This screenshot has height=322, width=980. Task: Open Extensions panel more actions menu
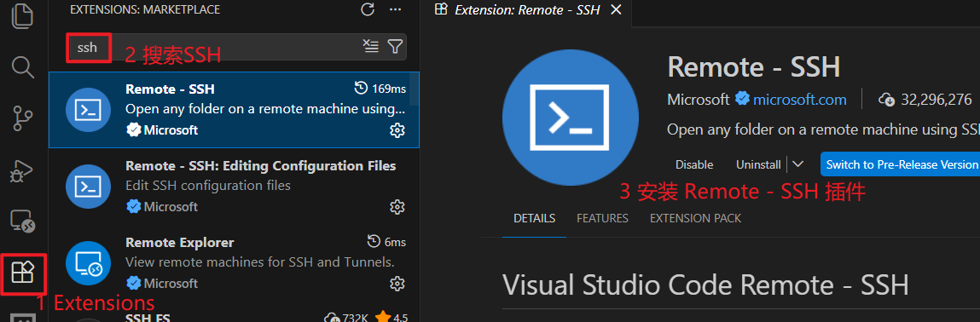point(395,9)
